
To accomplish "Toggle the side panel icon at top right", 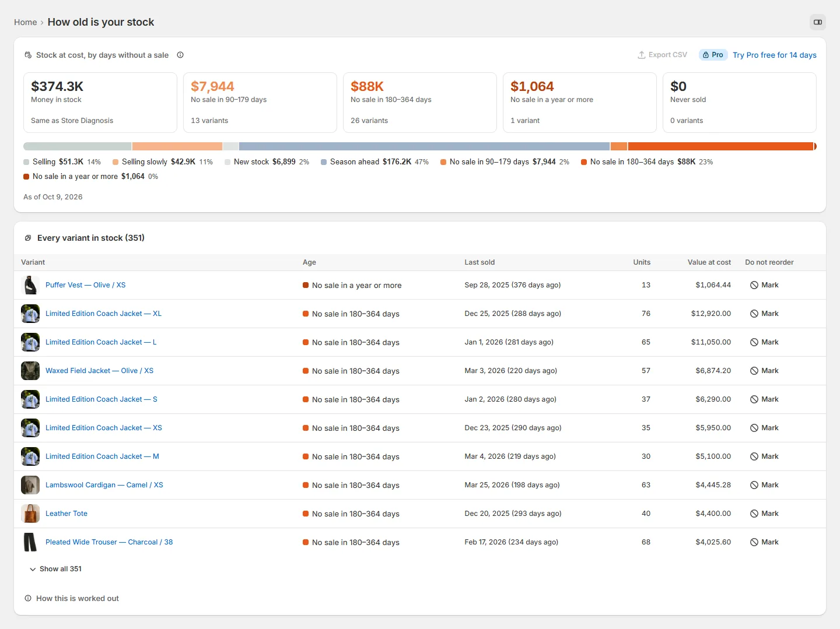I will pos(818,22).
